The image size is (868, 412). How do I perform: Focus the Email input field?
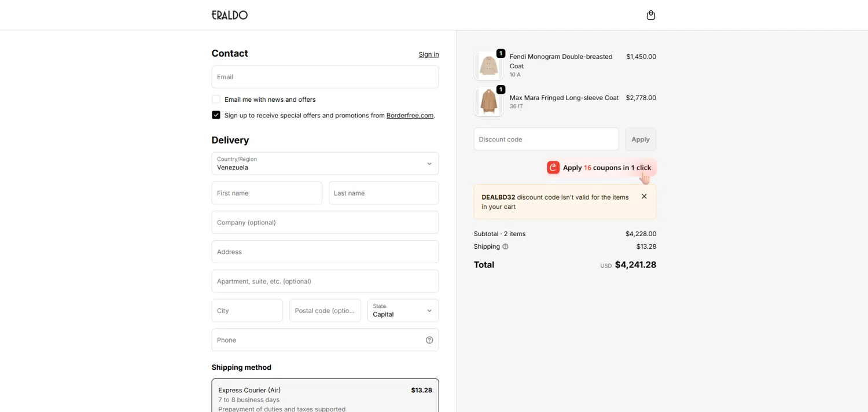pos(325,77)
